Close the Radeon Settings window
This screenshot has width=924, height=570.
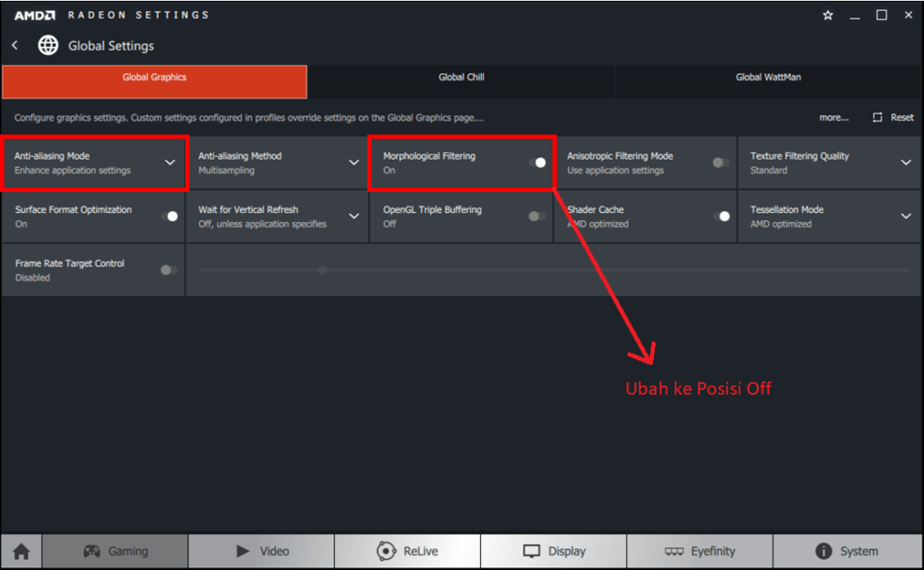(908, 15)
